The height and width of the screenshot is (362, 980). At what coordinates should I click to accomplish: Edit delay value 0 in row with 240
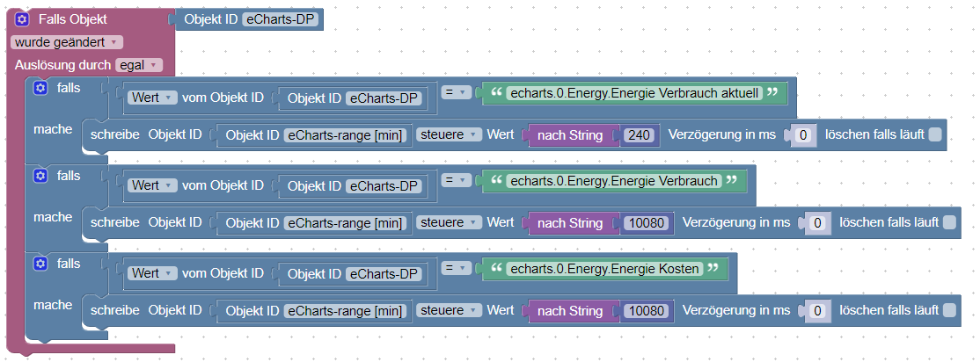(804, 134)
